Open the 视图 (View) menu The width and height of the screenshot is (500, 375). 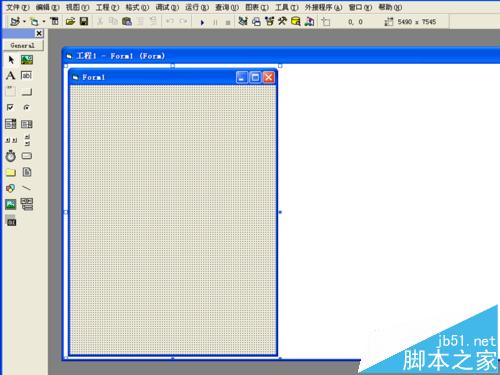[x=77, y=7]
